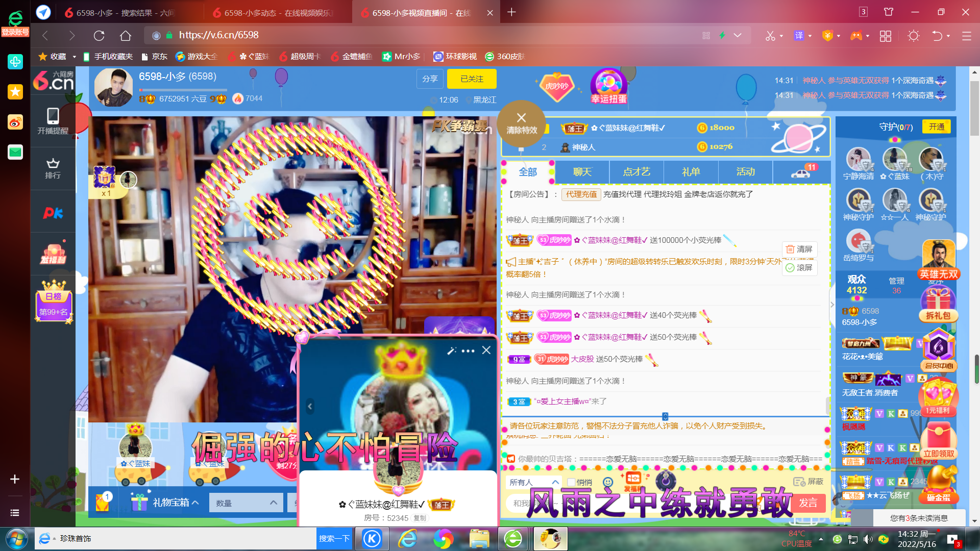
Task: Click 清除特效 clear effects round button
Action: coord(522,124)
